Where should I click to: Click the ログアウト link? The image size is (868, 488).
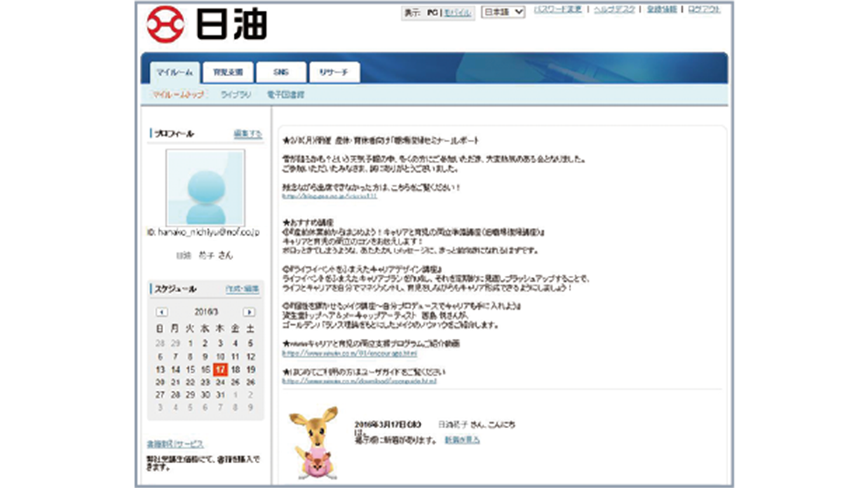pyautogui.click(x=704, y=10)
